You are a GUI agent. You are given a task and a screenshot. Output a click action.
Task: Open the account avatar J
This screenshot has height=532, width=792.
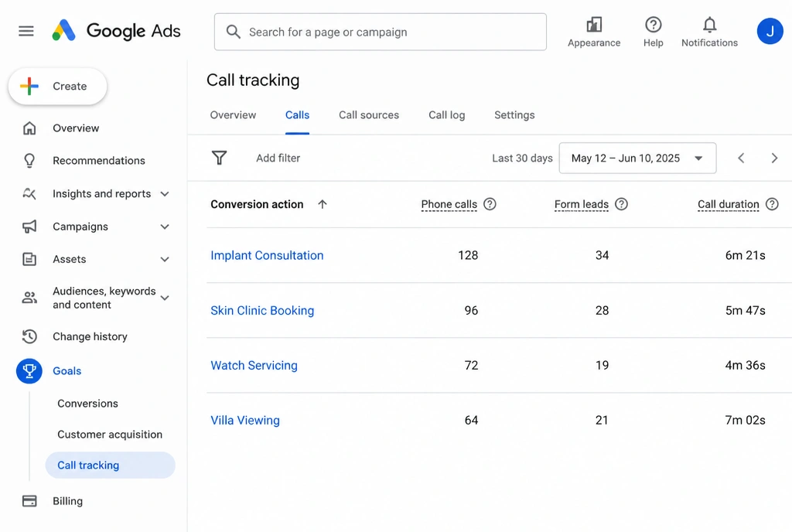point(770,31)
